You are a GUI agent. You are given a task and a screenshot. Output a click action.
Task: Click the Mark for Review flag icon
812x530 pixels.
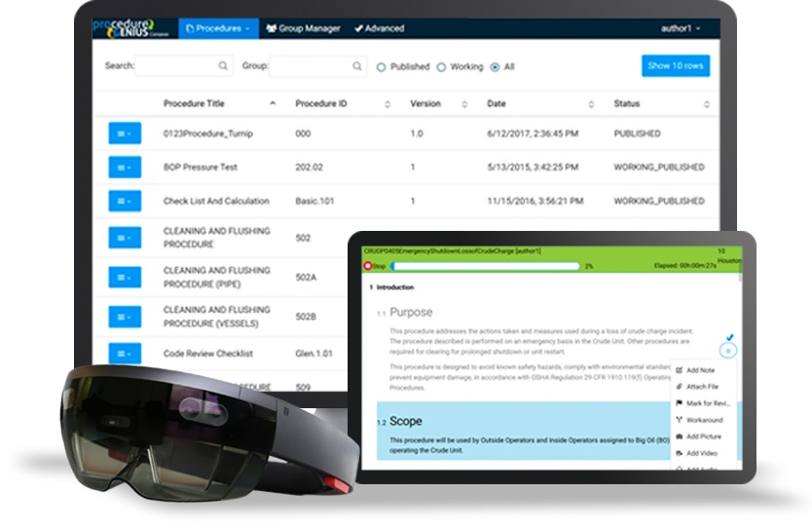pyautogui.click(x=680, y=403)
